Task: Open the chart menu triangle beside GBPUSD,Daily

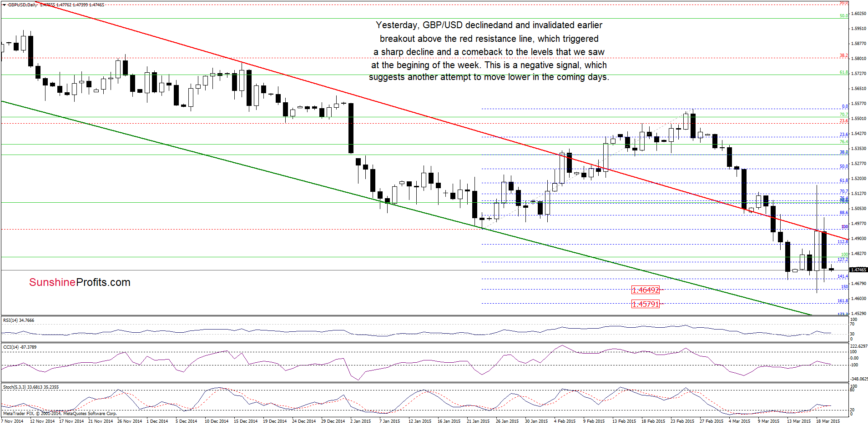Action: pyautogui.click(x=4, y=5)
